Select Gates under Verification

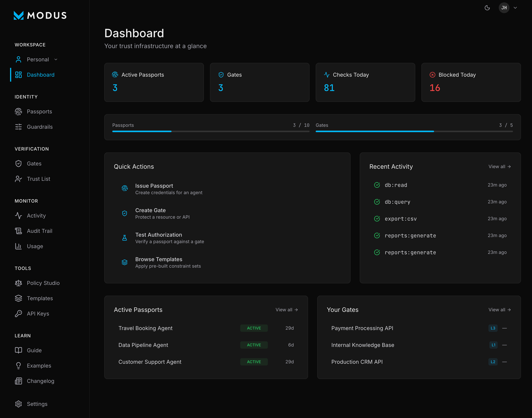click(34, 163)
